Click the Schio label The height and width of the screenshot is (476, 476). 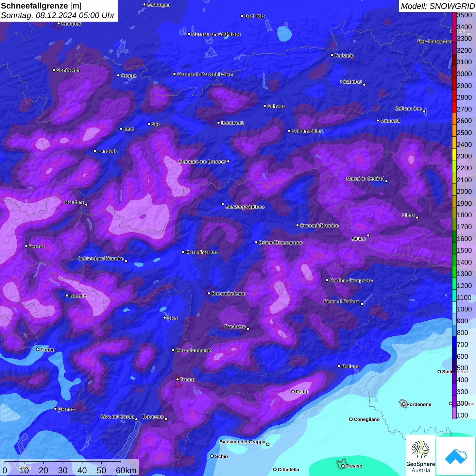pyautogui.click(x=221, y=456)
